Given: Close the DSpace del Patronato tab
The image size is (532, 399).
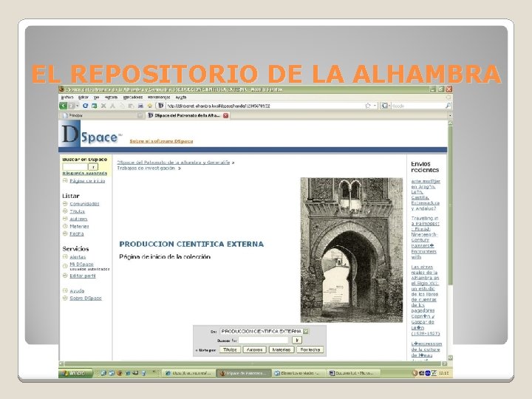Looking at the screenshot, I should pyautogui.click(x=226, y=116).
